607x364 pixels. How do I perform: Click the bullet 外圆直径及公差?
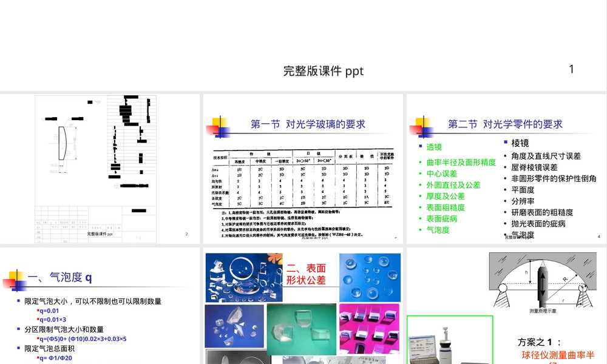pyautogui.click(x=453, y=185)
